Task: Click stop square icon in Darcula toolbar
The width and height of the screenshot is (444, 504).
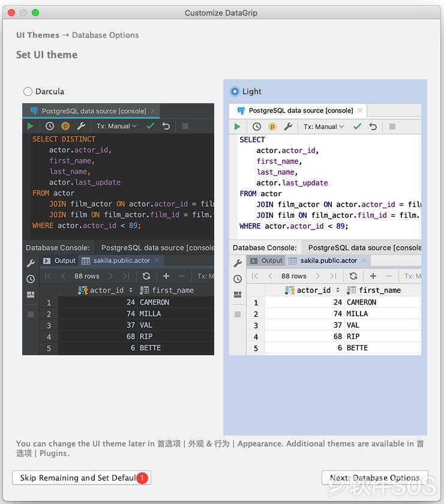Action: pos(185,126)
